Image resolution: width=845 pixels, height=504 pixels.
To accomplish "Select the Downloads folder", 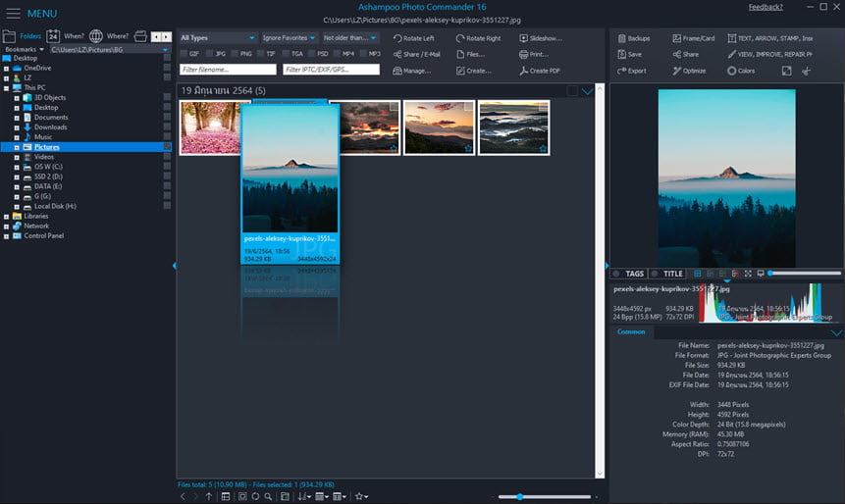I will point(51,127).
